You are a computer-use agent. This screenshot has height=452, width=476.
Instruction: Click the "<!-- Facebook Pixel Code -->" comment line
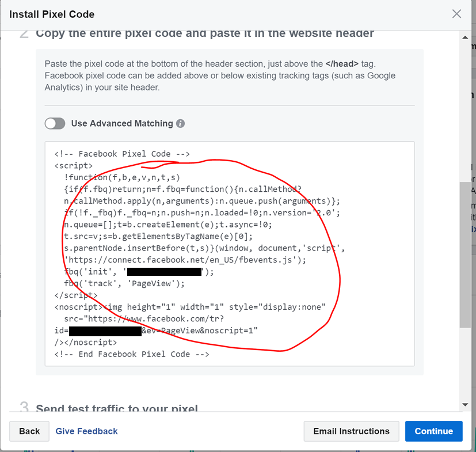coord(122,154)
